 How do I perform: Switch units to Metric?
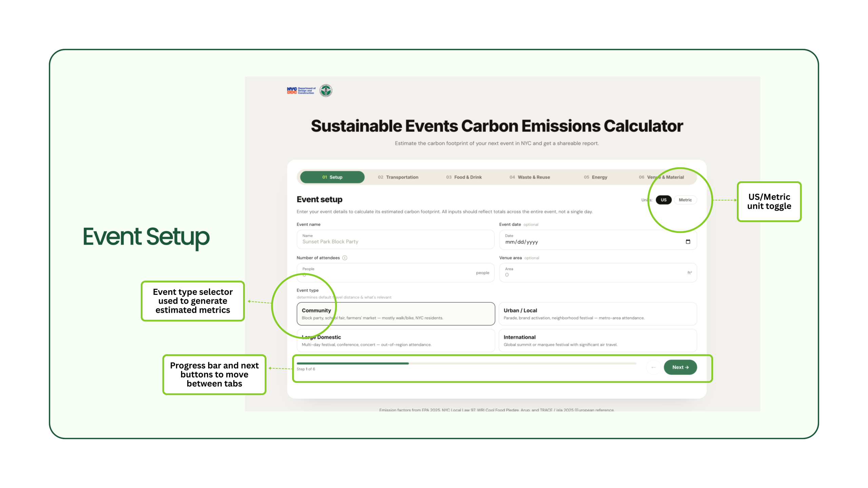[685, 200]
